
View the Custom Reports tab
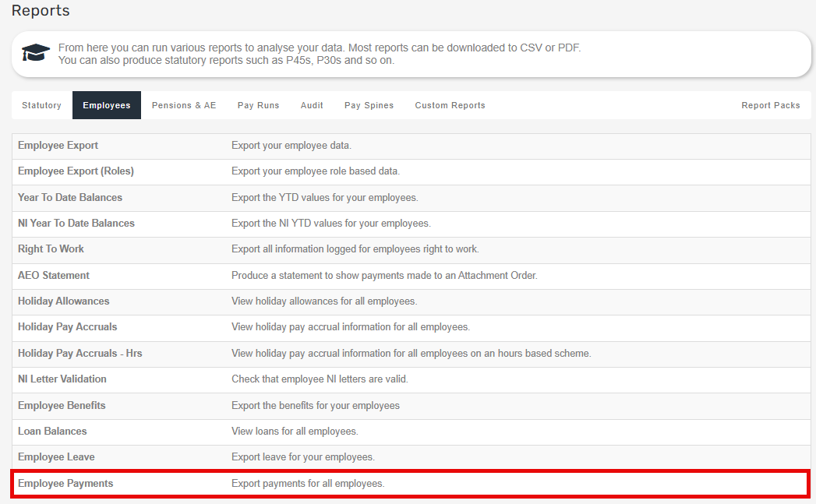click(450, 104)
